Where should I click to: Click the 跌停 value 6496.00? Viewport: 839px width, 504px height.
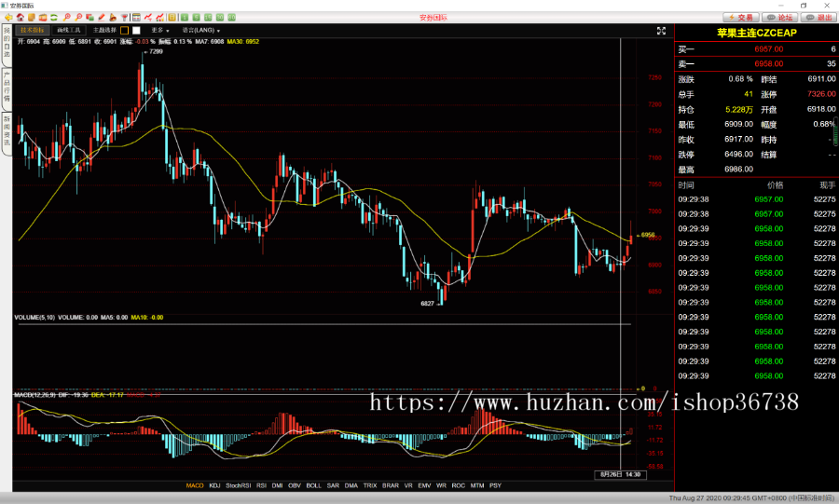pyautogui.click(x=738, y=154)
